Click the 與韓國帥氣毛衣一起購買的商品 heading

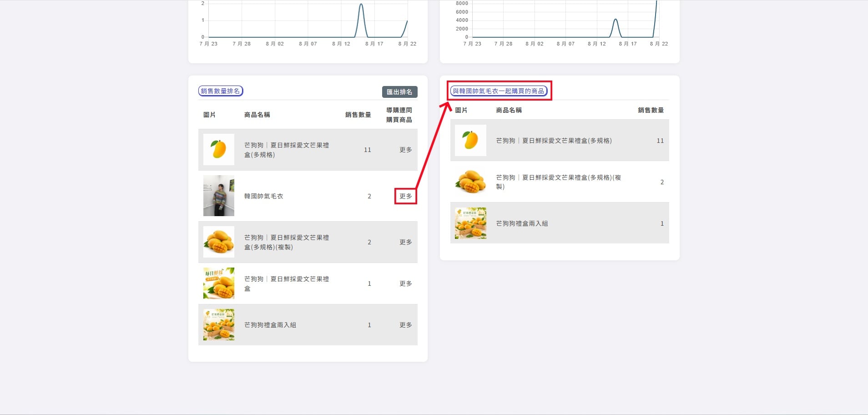(x=499, y=91)
